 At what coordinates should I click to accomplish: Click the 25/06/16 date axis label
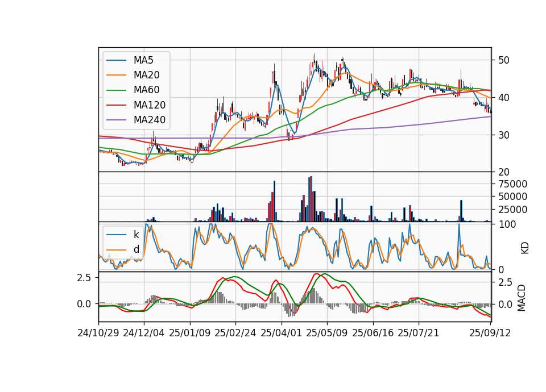373,333
